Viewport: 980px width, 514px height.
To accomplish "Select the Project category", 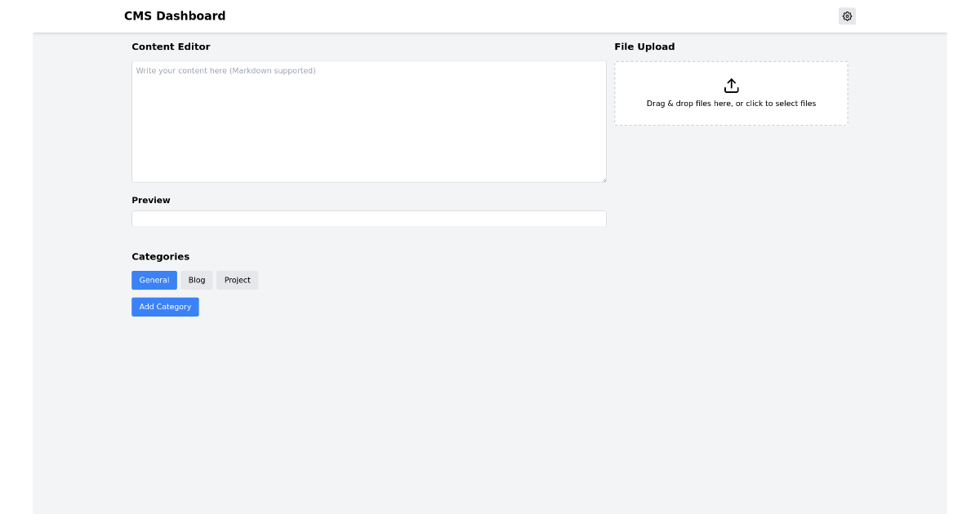I will pyautogui.click(x=237, y=280).
